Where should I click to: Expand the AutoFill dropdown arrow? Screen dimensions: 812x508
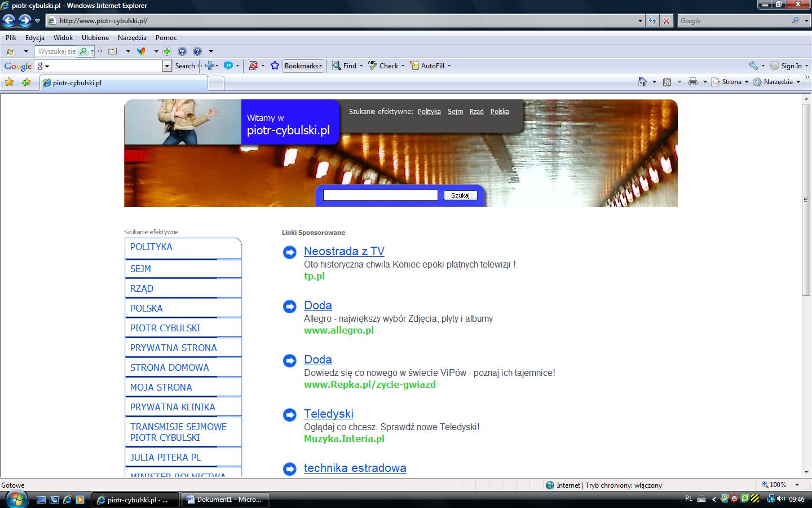pyautogui.click(x=449, y=66)
